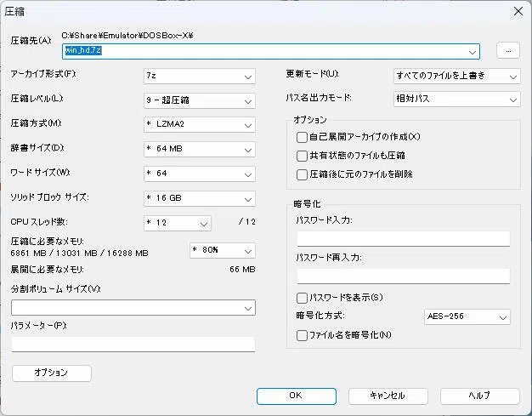The image size is (532, 416).
Task: Open the 辞書サイズ dropdown showing 64 MB
Action: (200, 149)
